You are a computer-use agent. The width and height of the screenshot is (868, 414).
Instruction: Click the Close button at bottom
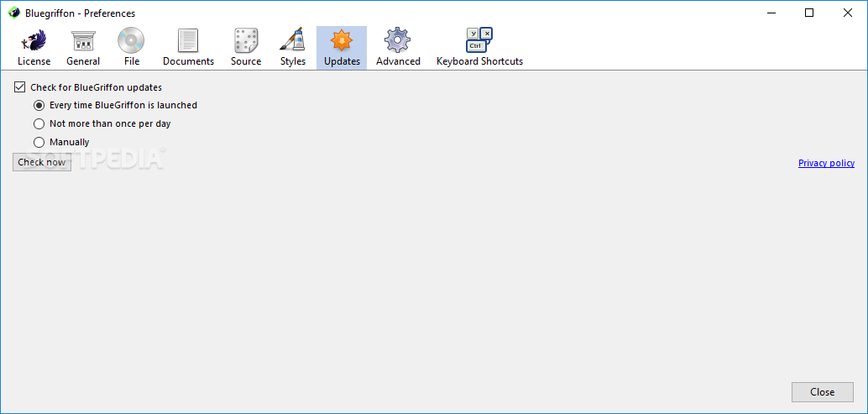point(822,392)
